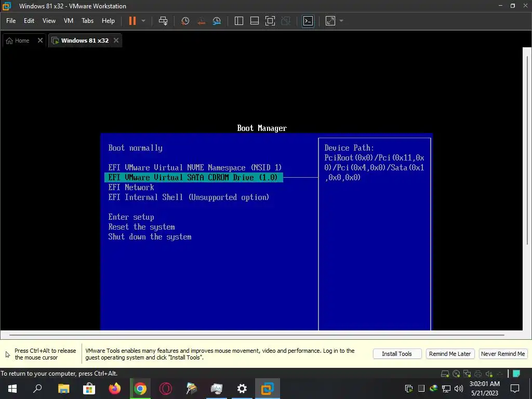532x399 pixels.
Task: Click the USB controller status icon
Action: pos(500,374)
